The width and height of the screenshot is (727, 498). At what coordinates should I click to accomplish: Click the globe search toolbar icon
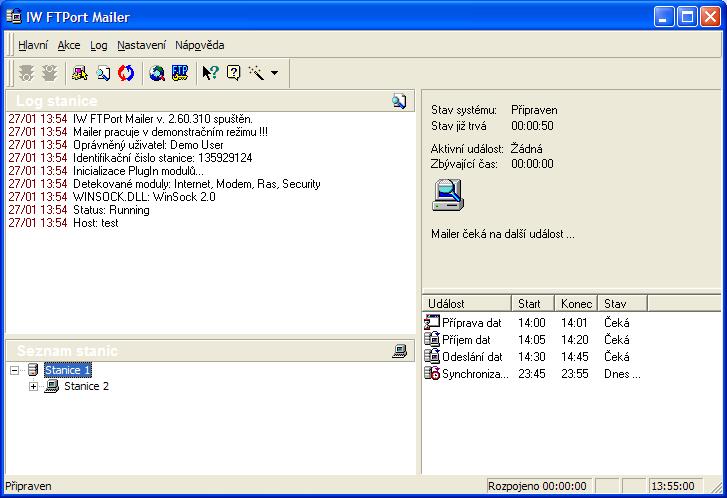pos(157,72)
